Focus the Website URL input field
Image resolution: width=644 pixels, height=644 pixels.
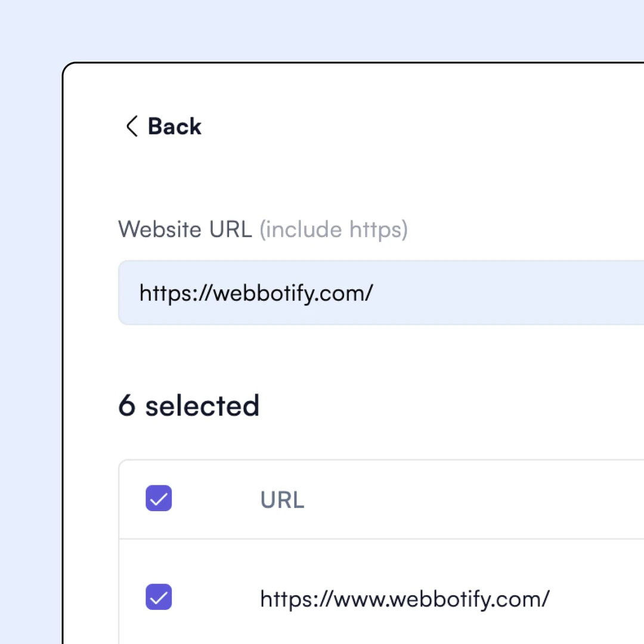(x=382, y=293)
